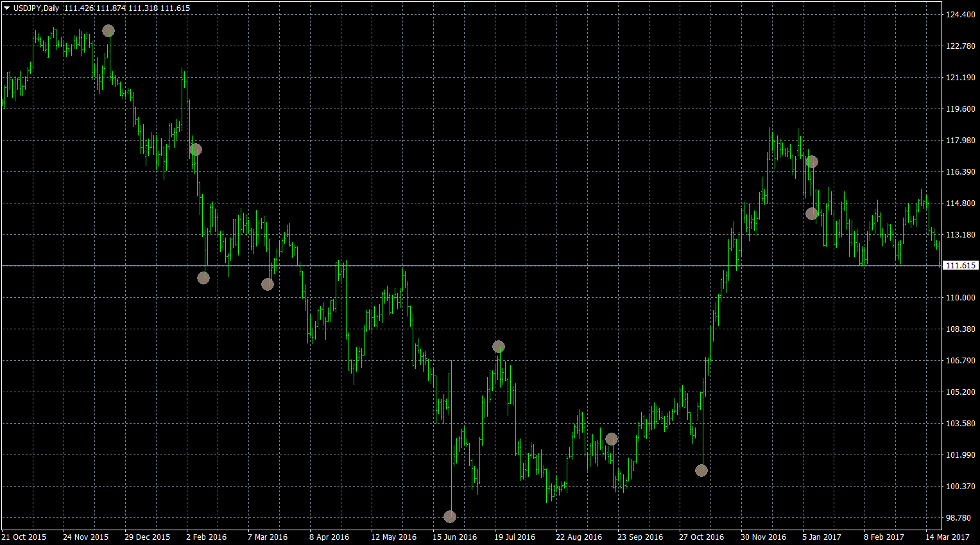
Task: Click the 19 Jul 2016 date label
Action: pos(515,537)
